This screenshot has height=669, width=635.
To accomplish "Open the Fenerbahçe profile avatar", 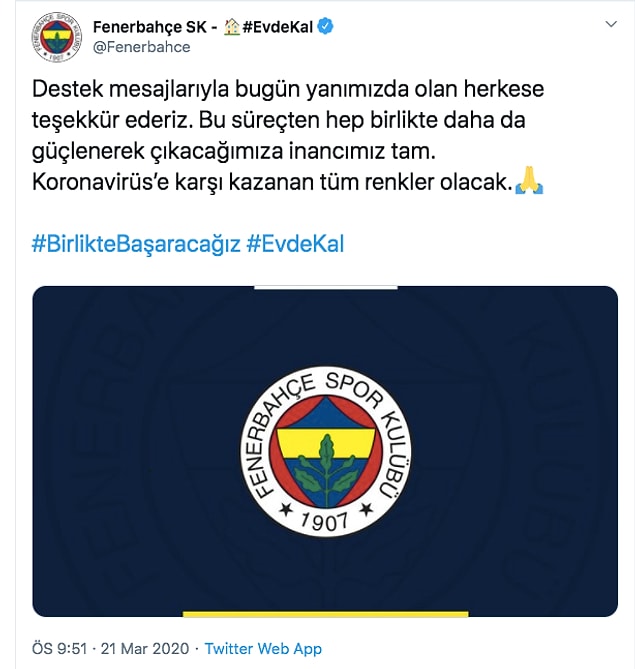I will pos(57,37).
